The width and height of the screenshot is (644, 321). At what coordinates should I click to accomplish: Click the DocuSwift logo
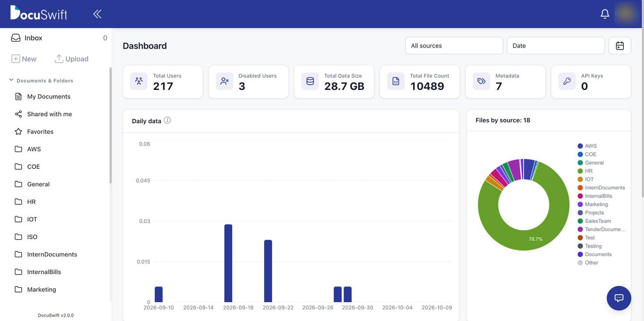point(38,13)
